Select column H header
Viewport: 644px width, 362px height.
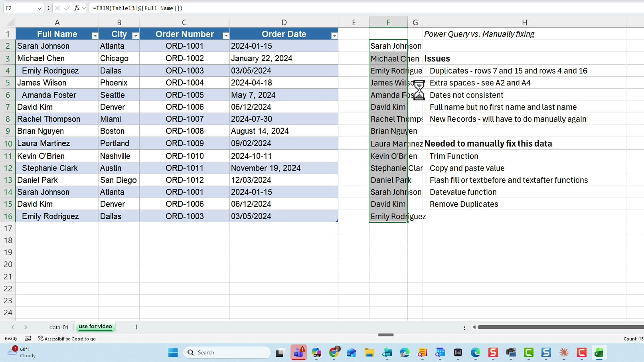point(524,22)
